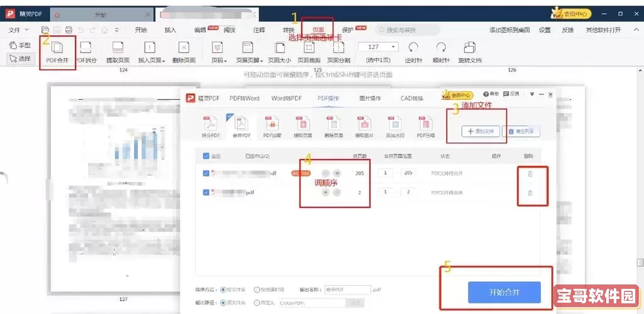Screen dimensions: 644x314
Task: Open the page number 127 dropdown
Action: pos(394,47)
